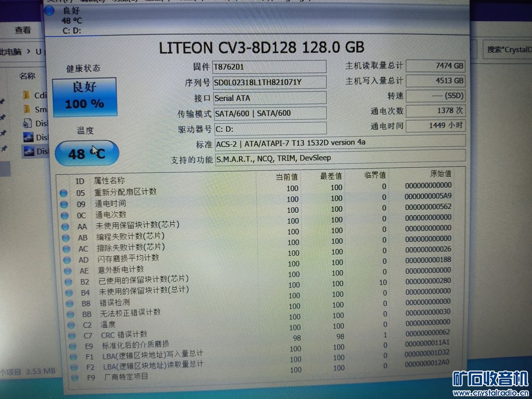532x399 pixels.
Task: Click the status orb of attribute BB
Action: pyautogui.click(x=71, y=314)
